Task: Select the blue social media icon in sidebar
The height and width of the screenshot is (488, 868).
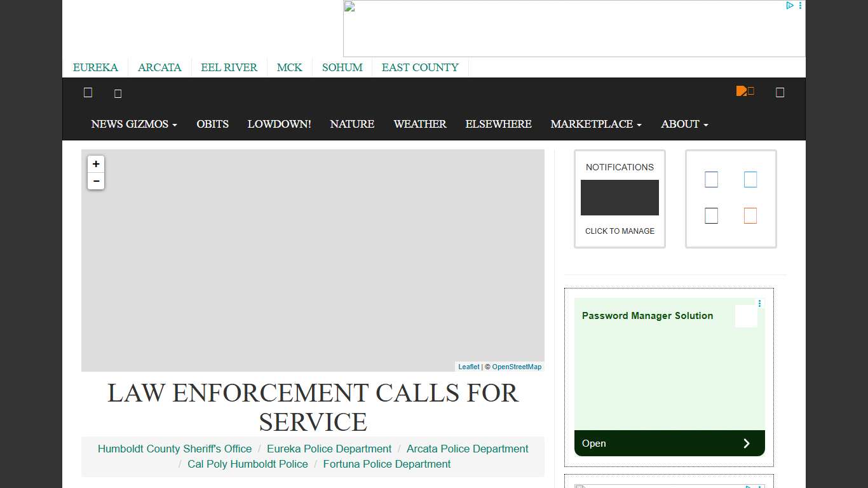Action: pyautogui.click(x=750, y=179)
